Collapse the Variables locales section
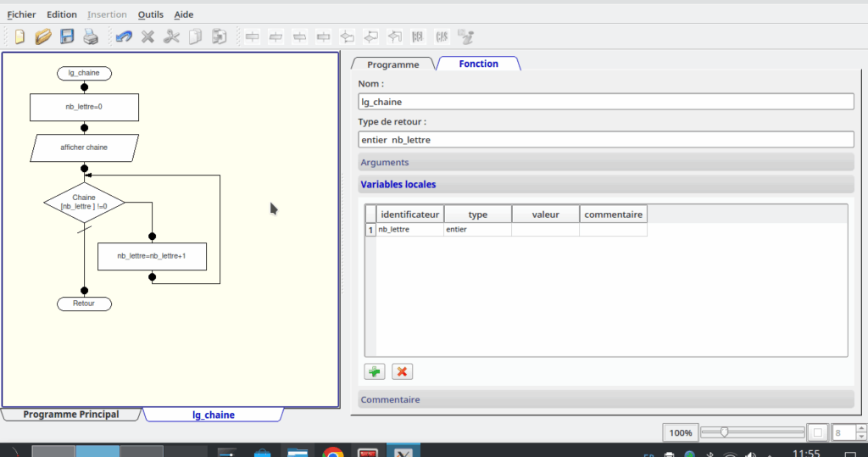The image size is (868, 457). click(x=605, y=184)
